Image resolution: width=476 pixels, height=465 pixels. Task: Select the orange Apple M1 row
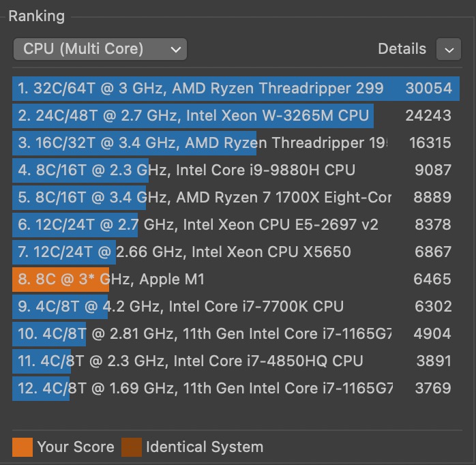pos(236,280)
